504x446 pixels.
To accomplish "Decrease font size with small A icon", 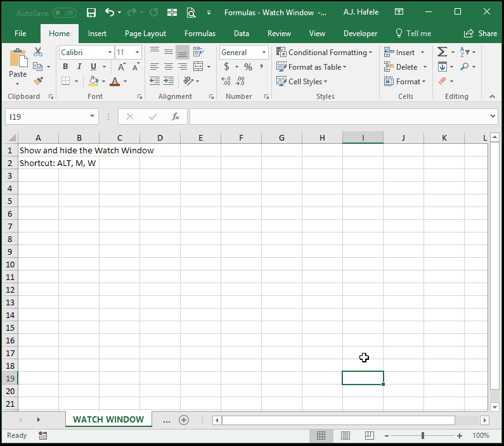I will 136,67.
